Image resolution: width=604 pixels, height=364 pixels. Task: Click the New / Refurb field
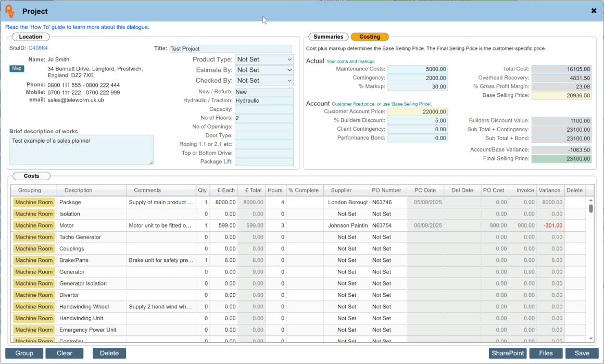tap(265, 92)
